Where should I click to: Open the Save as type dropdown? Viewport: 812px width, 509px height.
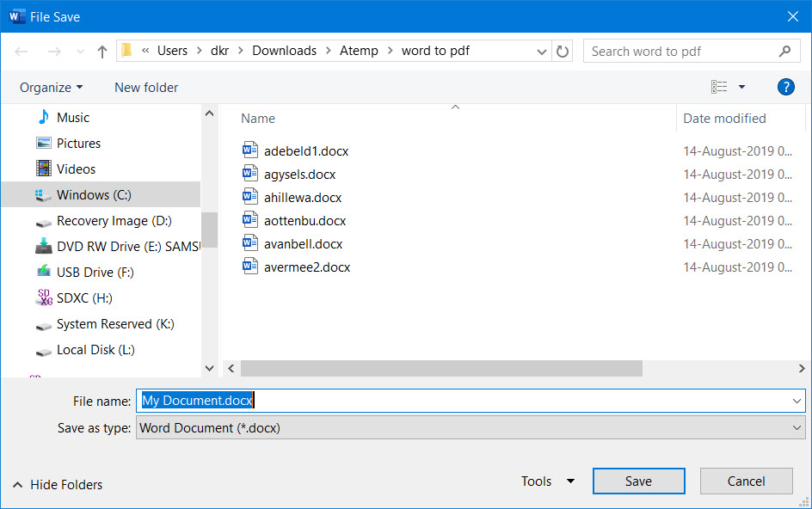pos(471,428)
